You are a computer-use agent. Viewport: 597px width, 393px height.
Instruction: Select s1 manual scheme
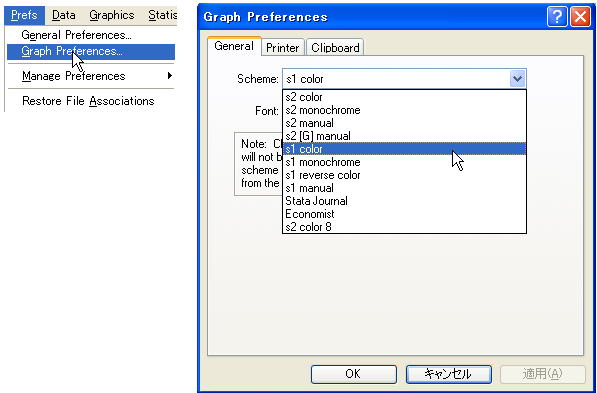(x=404, y=188)
